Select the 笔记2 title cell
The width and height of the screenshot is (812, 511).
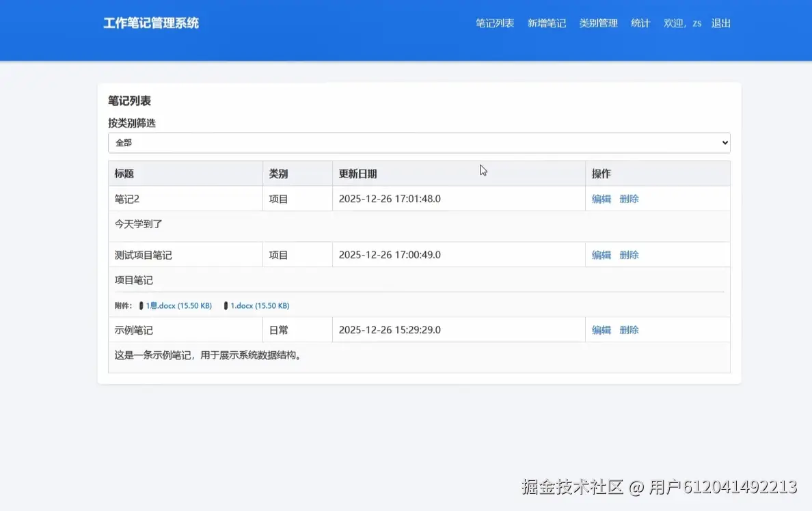click(x=185, y=199)
